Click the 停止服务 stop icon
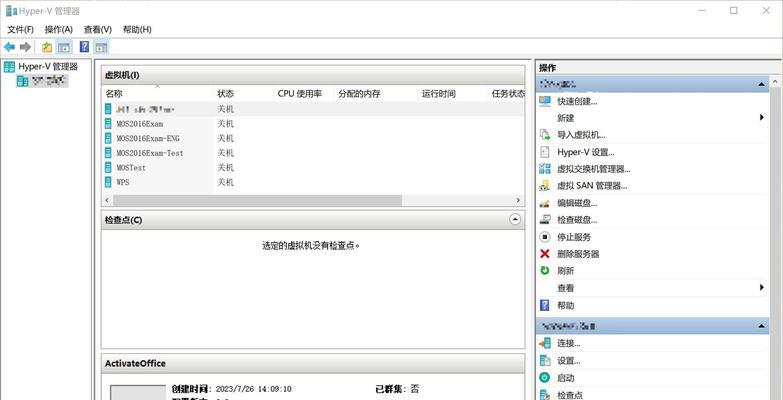 pos(545,237)
